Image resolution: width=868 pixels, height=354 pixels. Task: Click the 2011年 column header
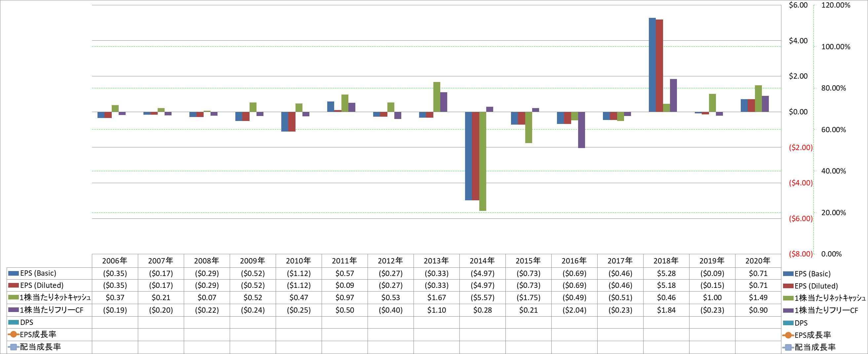click(345, 261)
